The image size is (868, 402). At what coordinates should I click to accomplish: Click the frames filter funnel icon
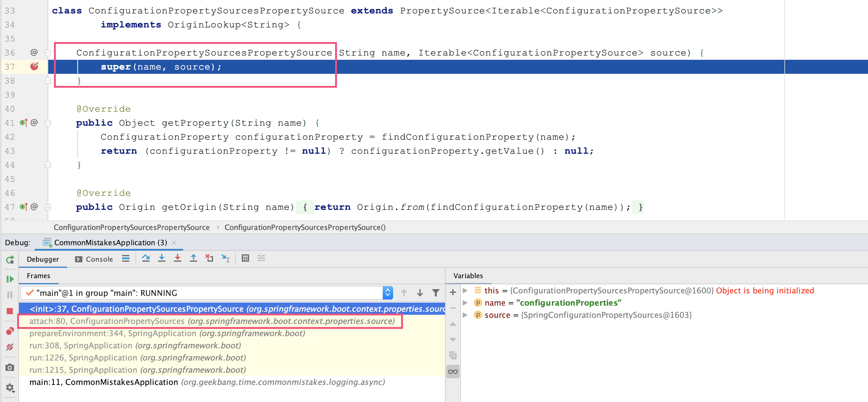click(435, 293)
